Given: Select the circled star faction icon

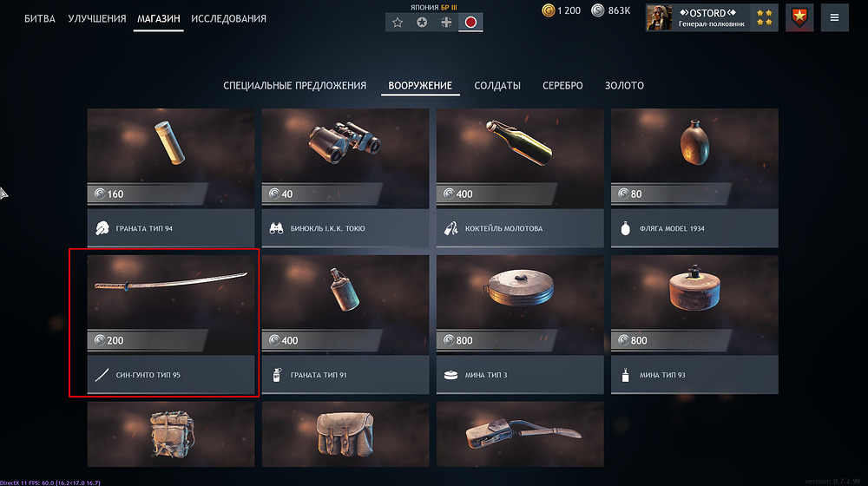Looking at the screenshot, I should coord(422,23).
